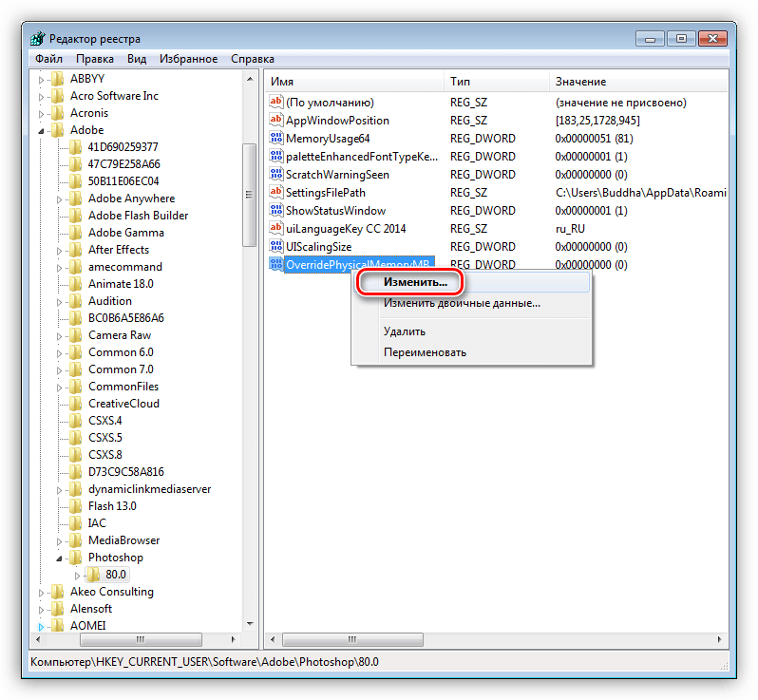Click the UIScalingSize DWORD icon
758x700 pixels.
pyautogui.click(x=276, y=247)
